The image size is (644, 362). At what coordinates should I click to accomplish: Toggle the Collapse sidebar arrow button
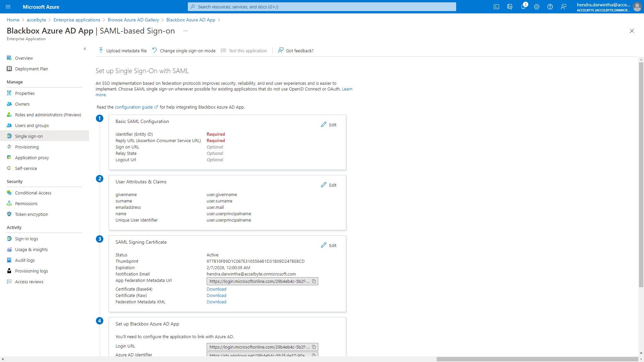coord(85,49)
